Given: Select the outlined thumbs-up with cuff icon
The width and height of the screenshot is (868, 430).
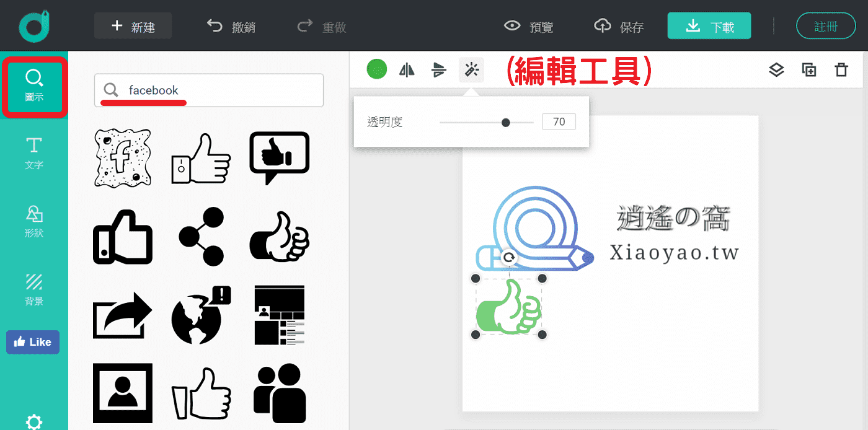Looking at the screenshot, I should tap(201, 159).
